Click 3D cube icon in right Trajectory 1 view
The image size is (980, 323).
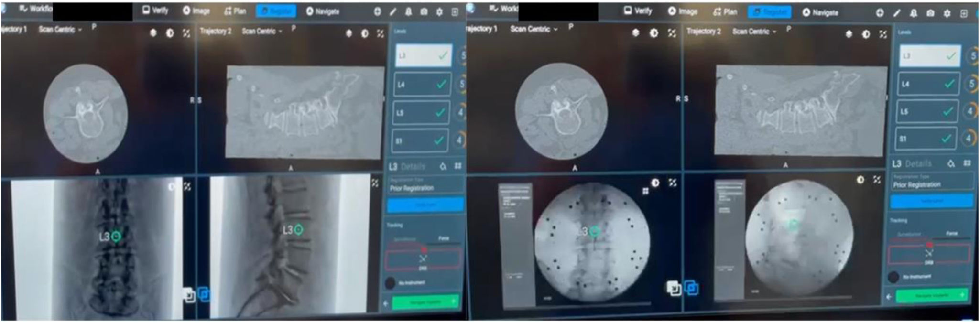(635, 32)
